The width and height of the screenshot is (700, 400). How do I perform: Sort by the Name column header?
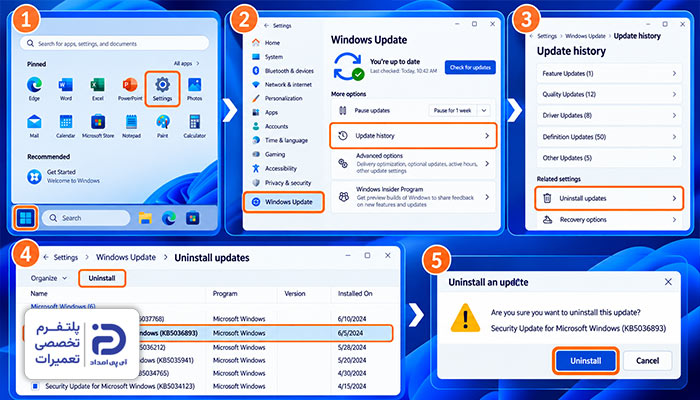point(39,294)
